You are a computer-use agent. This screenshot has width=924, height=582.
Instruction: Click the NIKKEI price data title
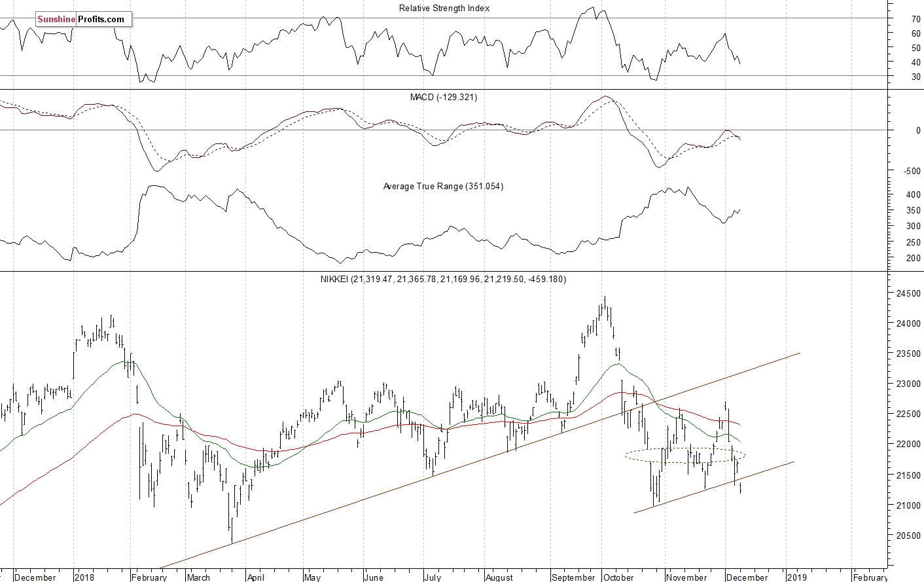coord(443,280)
